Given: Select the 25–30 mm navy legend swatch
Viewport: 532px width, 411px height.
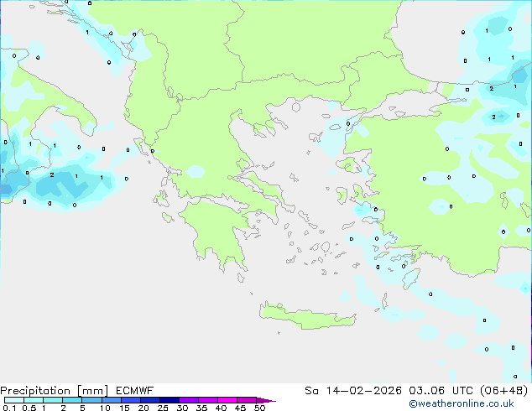Looking at the screenshot, I should (169, 400).
